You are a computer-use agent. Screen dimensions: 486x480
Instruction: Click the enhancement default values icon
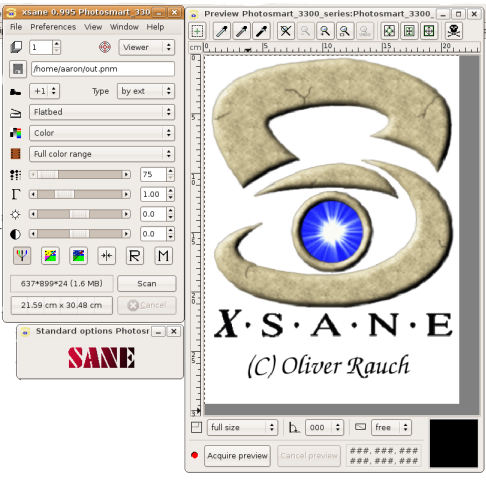(x=78, y=256)
